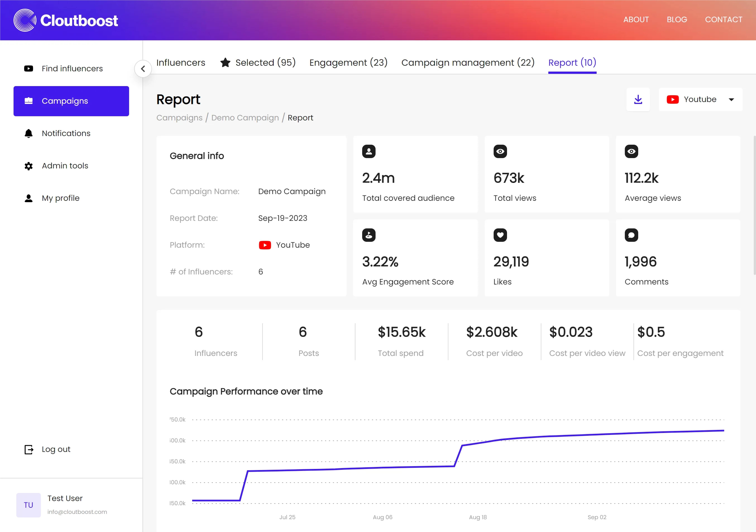This screenshot has width=756, height=532.
Task: Click the Sep-19-2023 report date
Action: pos(283,218)
